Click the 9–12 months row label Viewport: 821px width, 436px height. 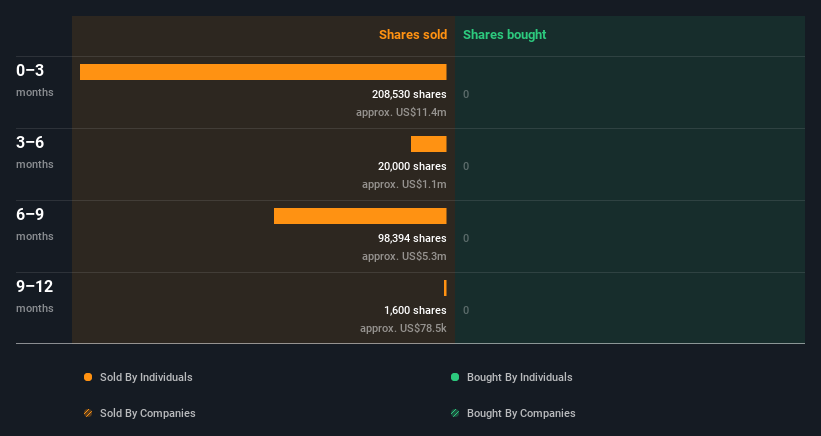tap(35, 296)
